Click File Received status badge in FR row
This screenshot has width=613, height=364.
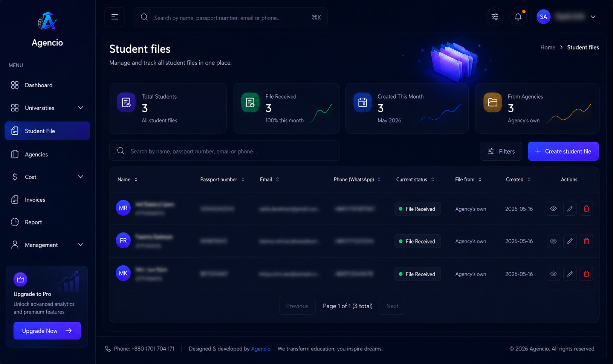click(x=417, y=241)
